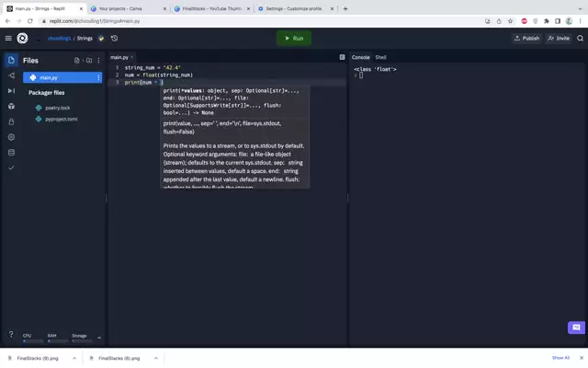Viewport: 588px width, 368px height.
Task: Invite collaborators with Invite button
Action: [559, 39]
